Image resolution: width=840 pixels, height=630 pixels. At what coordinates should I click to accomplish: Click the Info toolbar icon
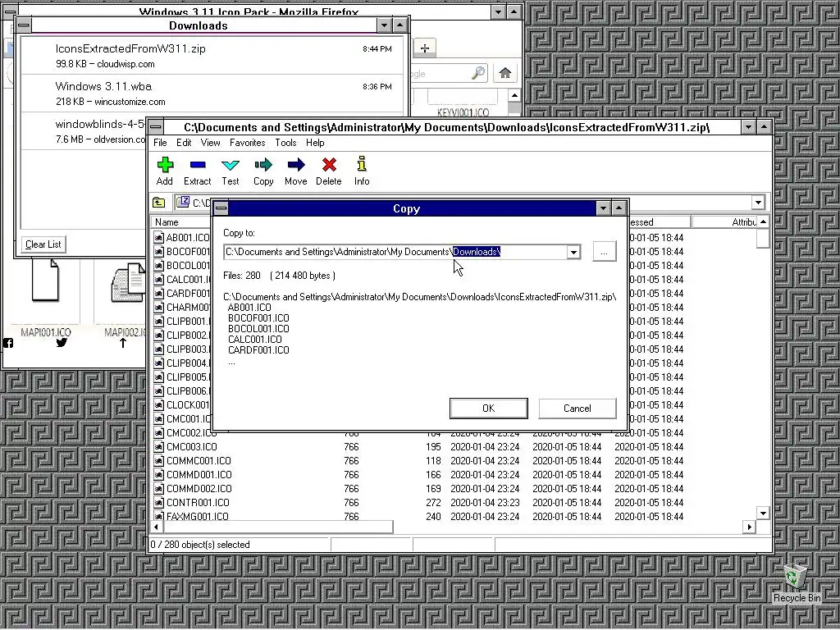click(362, 164)
